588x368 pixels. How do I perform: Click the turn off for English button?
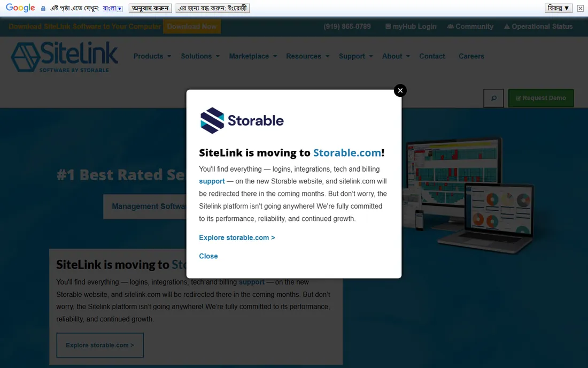click(212, 8)
